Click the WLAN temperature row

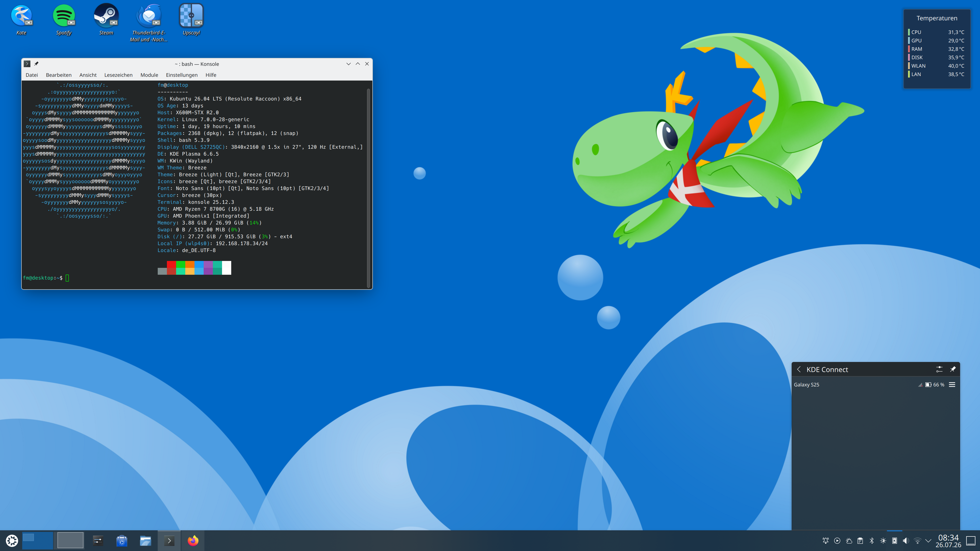pyautogui.click(x=936, y=65)
